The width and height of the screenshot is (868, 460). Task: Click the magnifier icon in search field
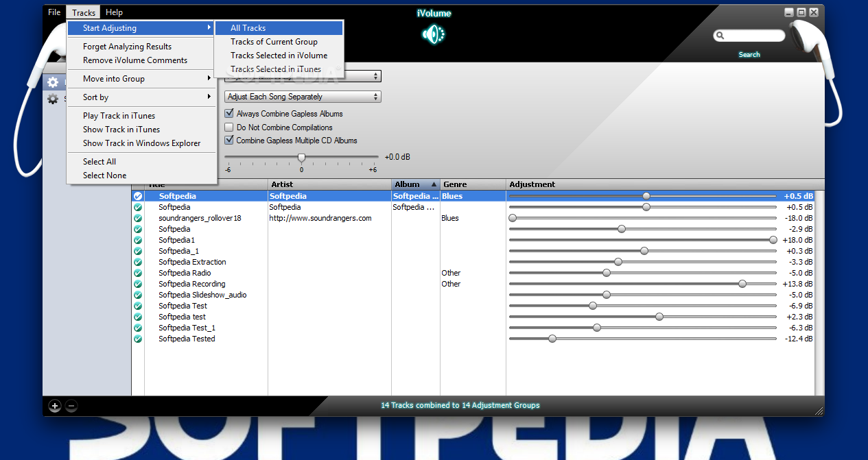tap(720, 36)
